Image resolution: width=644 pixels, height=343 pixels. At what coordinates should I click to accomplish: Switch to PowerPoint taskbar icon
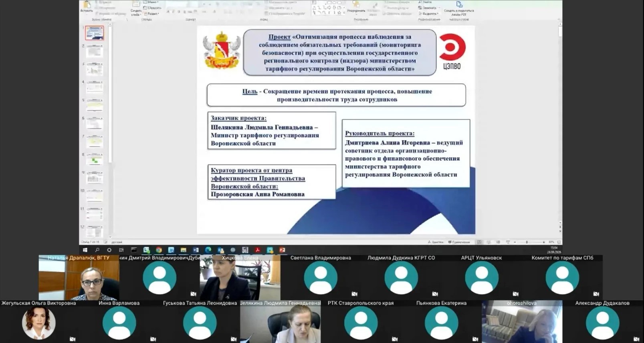tap(282, 250)
